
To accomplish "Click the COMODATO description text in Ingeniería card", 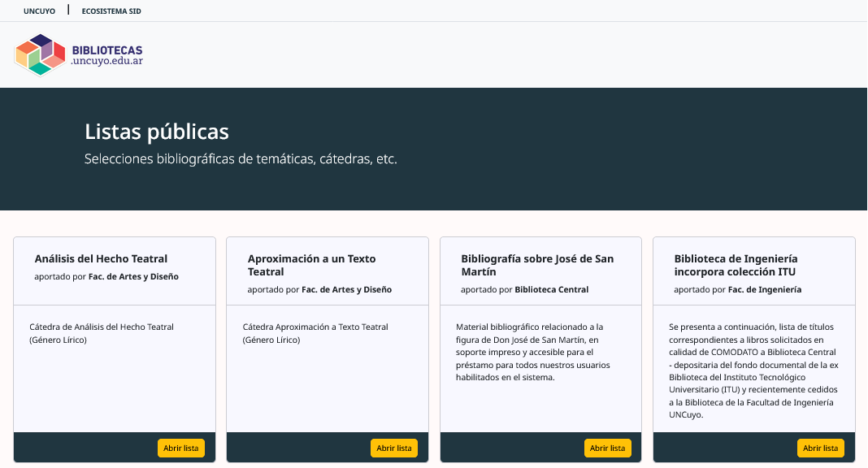I will pyautogui.click(x=753, y=370).
